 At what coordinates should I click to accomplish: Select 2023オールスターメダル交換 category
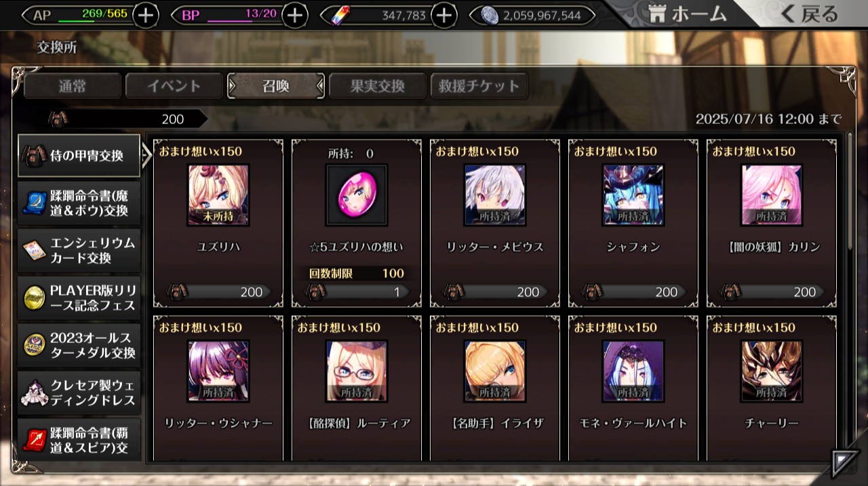tap(79, 346)
